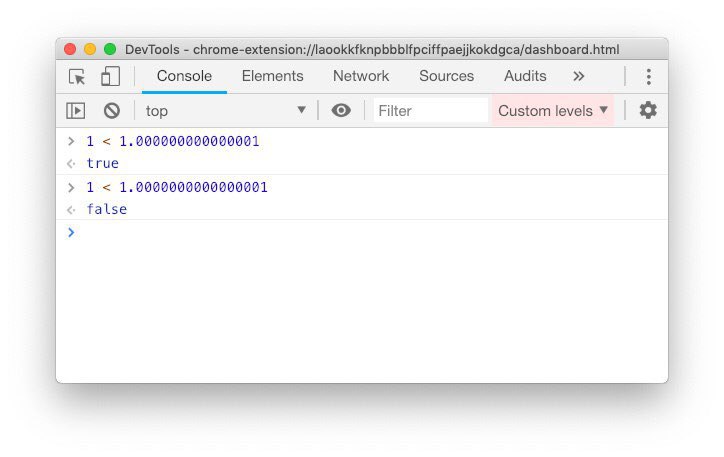The width and height of the screenshot is (724, 457).
Task: Show the console sidebar panel
Action: coord(75,111)
